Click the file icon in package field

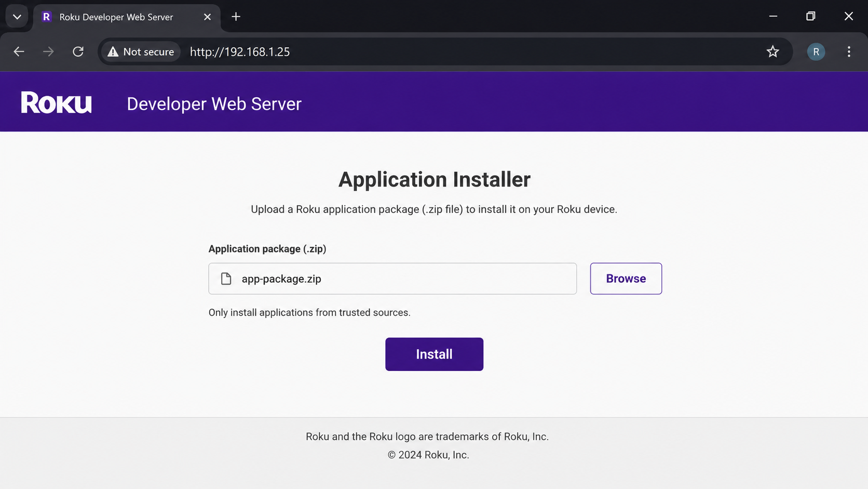(x=226, y=279)
